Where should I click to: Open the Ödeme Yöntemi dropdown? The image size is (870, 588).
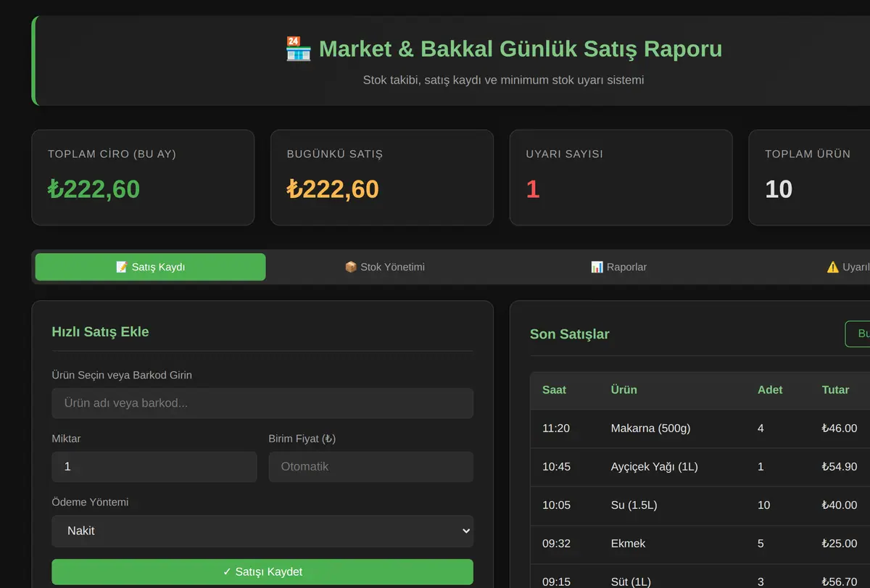tap(262, 531)
